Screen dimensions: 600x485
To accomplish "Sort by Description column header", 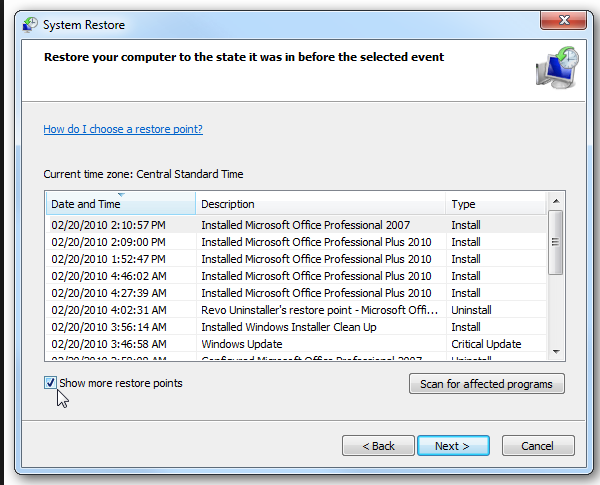I will point(321,204).
